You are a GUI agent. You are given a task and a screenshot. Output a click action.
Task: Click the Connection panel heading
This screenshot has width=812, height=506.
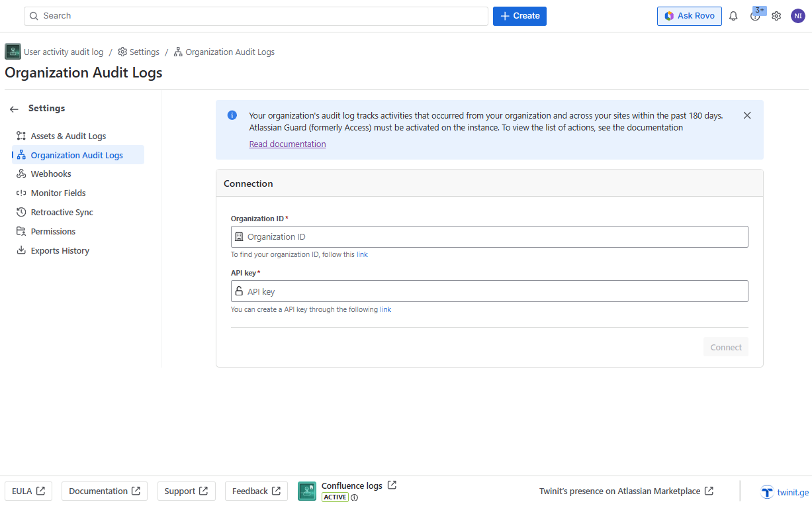pyautogui.click(x=248, y=183)
